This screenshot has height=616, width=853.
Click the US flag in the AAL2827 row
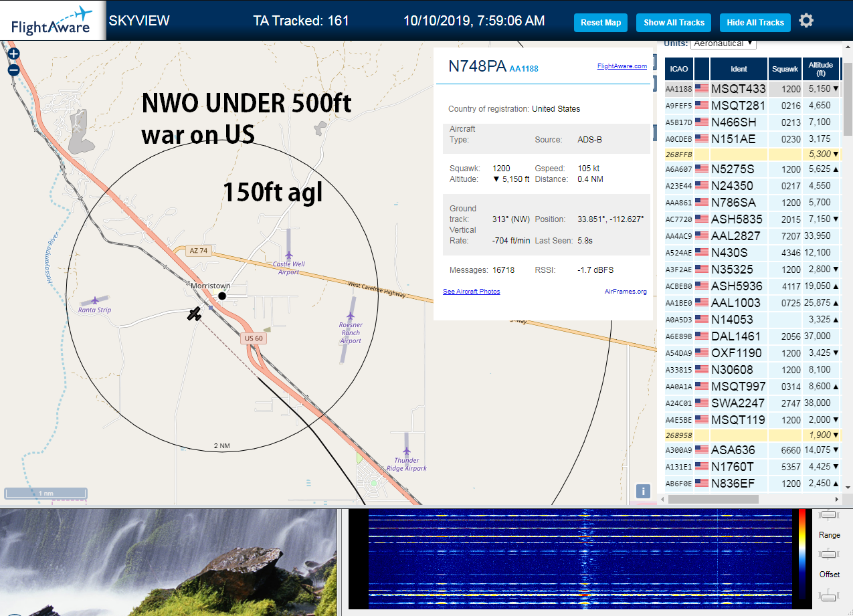[702, 235]
